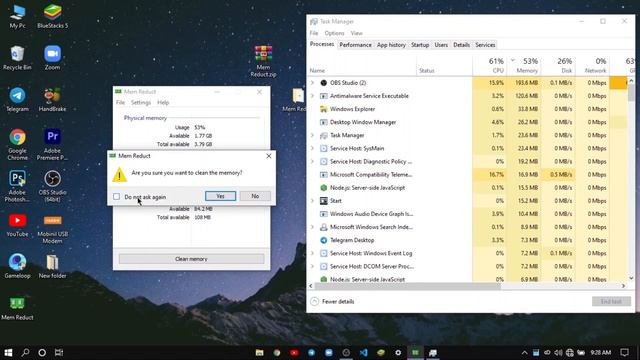Sort processes by Disk column
640x360 pixels.
tap(558, 66)
